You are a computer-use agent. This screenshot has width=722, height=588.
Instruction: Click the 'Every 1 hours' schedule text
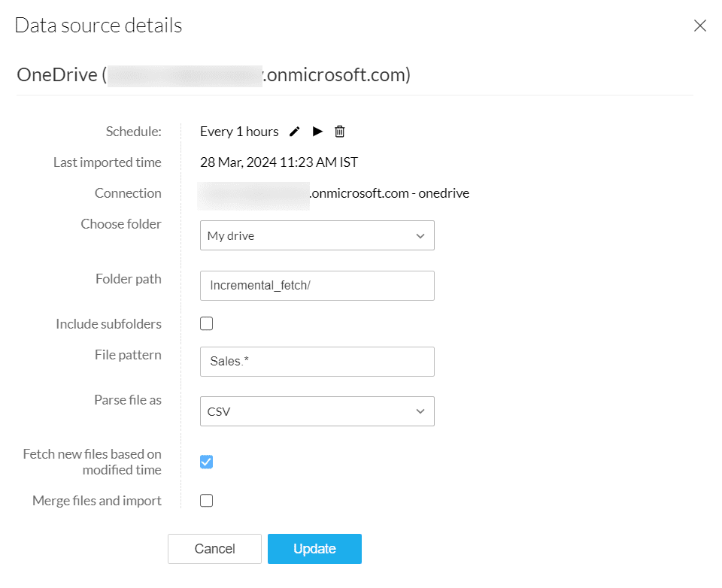(239, 132)
